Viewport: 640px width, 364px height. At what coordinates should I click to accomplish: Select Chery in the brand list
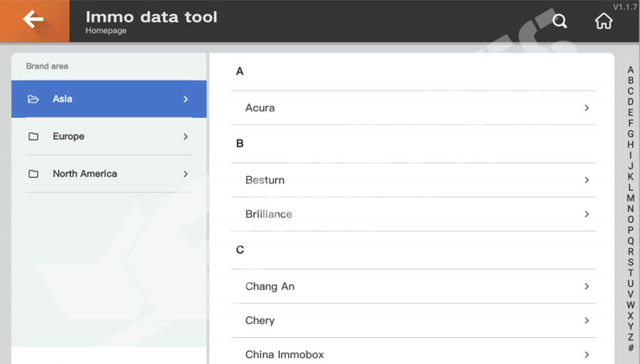(x=412, y=321)
